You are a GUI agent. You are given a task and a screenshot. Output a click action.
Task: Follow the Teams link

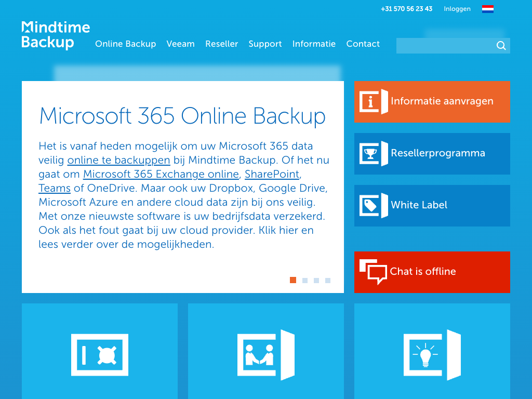pyautogui.click(x=55, y=188)
